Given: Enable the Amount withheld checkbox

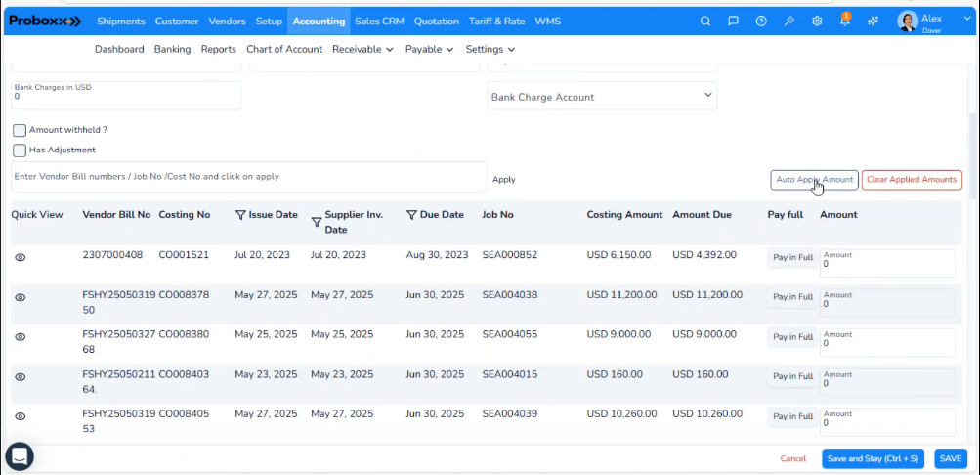Looking at the screenshot, I should click(x=20, y=130).
